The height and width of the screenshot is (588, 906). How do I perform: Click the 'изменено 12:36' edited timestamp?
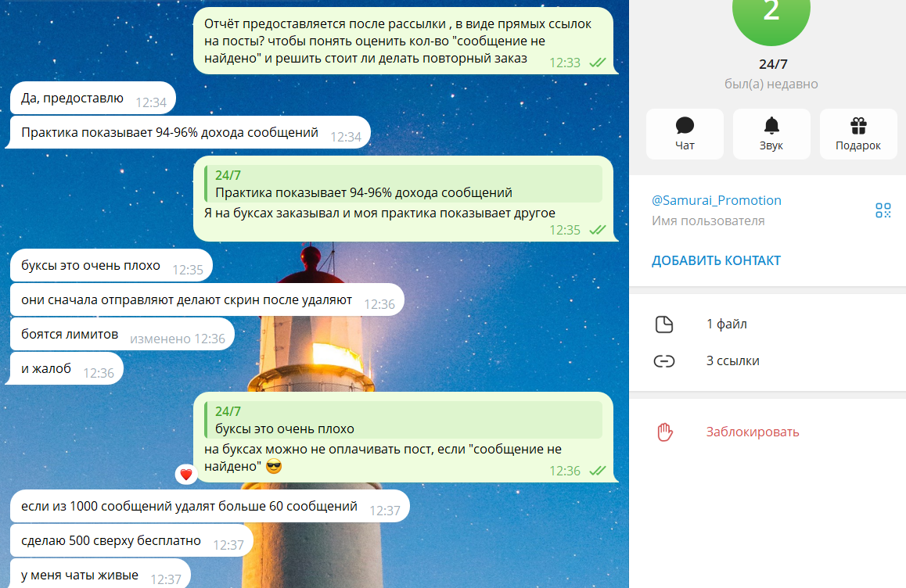(180, 334)
